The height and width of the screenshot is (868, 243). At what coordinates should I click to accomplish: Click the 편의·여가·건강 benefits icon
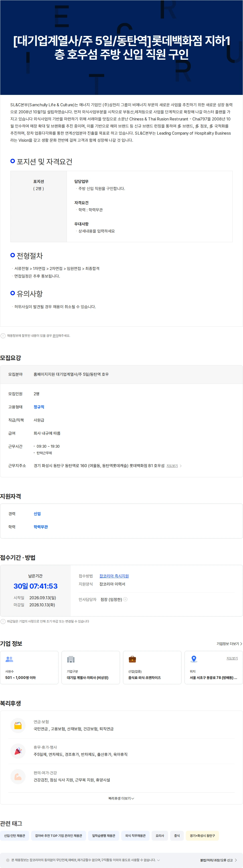tap(18, 776)
